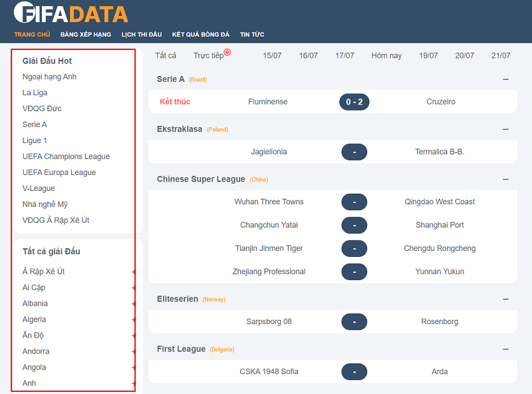The image size is (532, 394).
Task: Open the UEFA Champions League link
Action: tap(66, 156)
